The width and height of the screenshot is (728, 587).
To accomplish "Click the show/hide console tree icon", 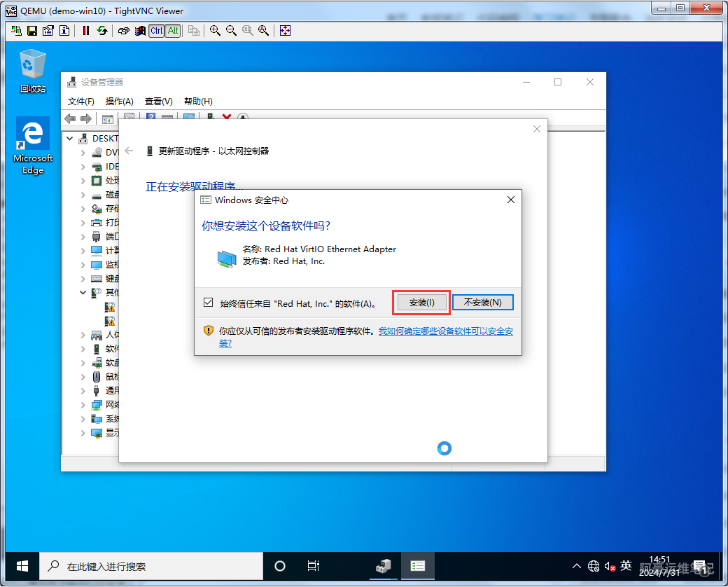I will (x=108, y=119).
